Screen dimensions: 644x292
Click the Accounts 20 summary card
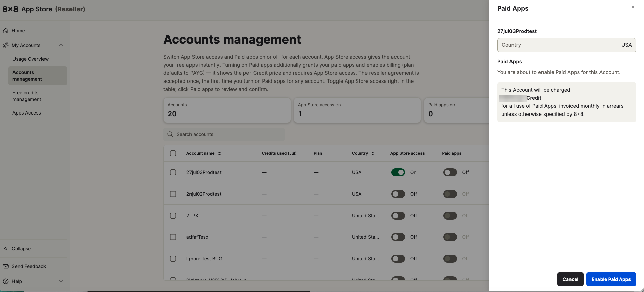click(227, 110)
